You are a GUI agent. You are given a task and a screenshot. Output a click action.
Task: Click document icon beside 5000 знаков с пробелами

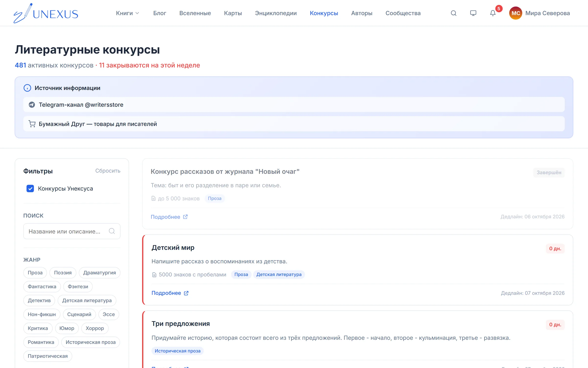(x=154, y=275)
